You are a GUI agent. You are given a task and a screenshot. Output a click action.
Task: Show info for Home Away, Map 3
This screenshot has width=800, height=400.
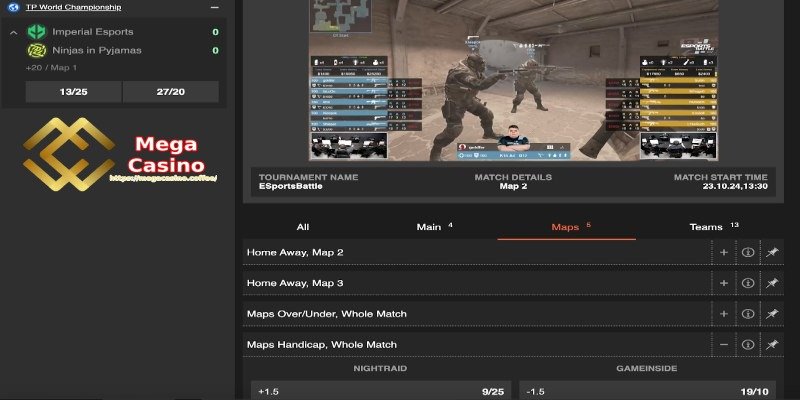pos(748,283)
